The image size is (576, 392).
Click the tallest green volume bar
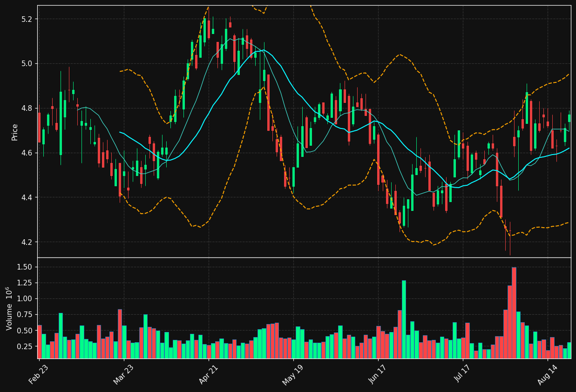click(x=404, y=319)
